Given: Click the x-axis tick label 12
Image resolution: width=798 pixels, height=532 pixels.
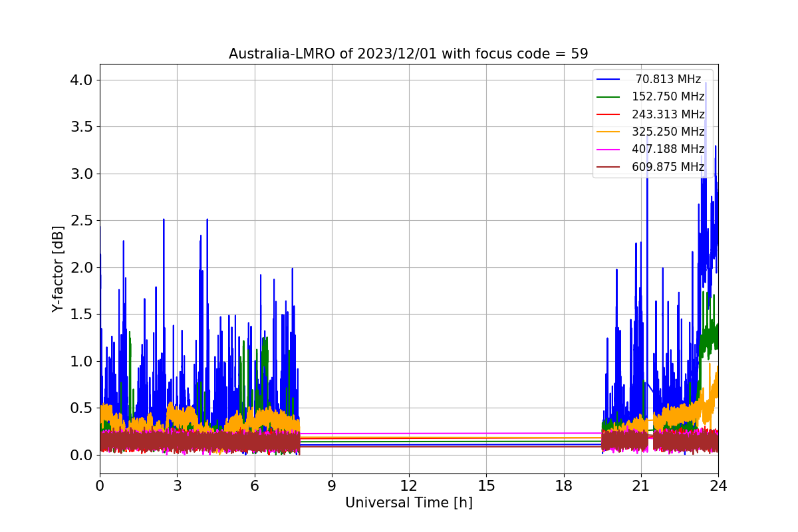Looking at the screenshot, I should click(409, 486).
